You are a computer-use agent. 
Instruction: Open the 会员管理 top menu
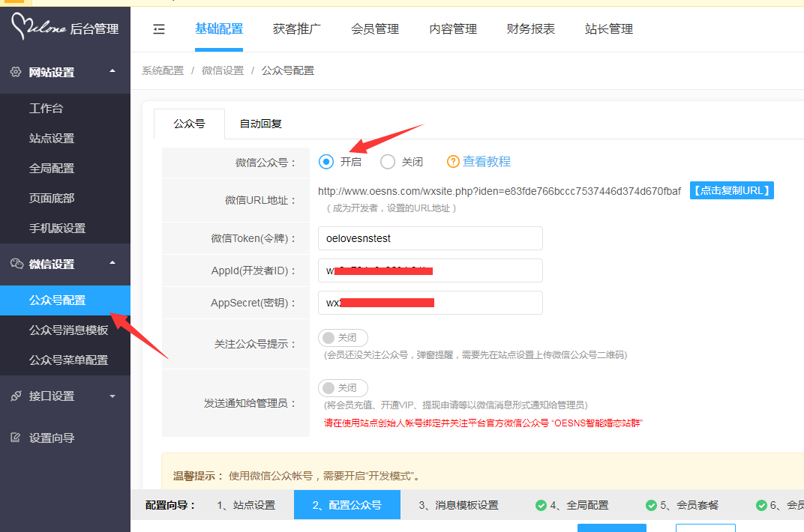tap(375, 29)
